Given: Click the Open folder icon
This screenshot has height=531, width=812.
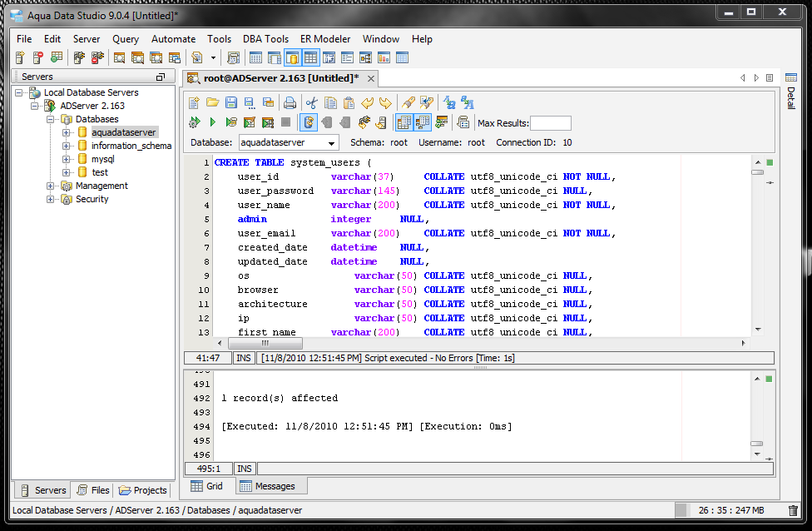Looking at the screenshot, I should click(212, 103).
